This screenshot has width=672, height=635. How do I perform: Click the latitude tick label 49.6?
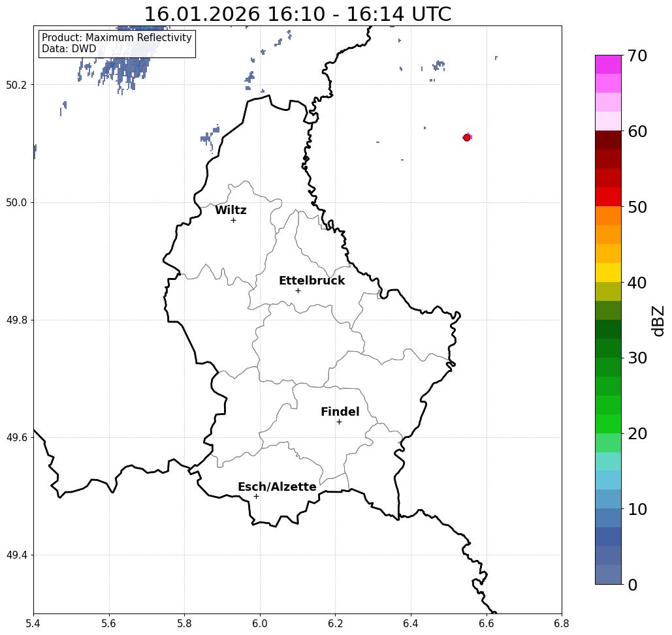tap(16, 438)
